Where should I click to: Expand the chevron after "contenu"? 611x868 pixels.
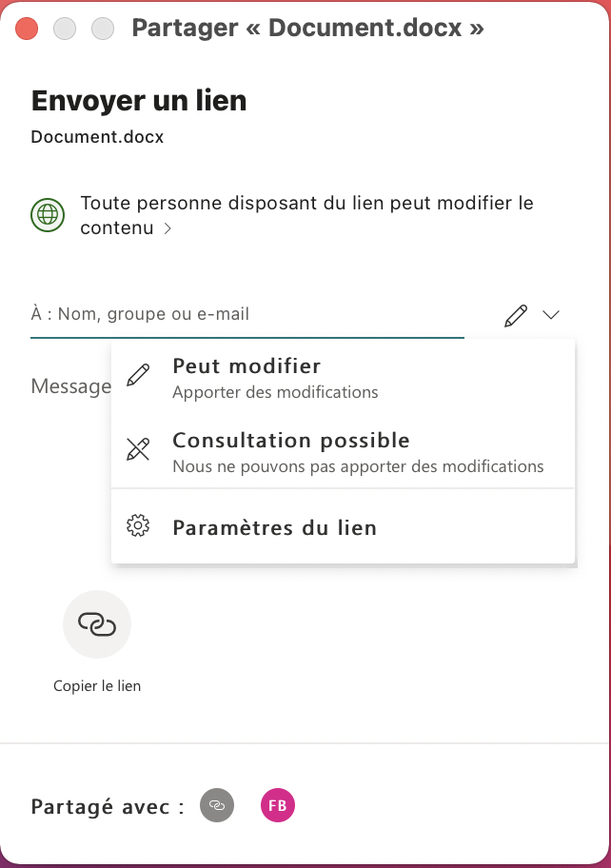coord(168,229)
